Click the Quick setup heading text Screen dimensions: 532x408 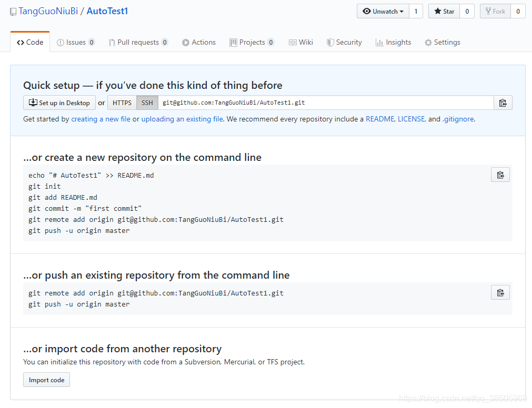(x=153, y=85)
